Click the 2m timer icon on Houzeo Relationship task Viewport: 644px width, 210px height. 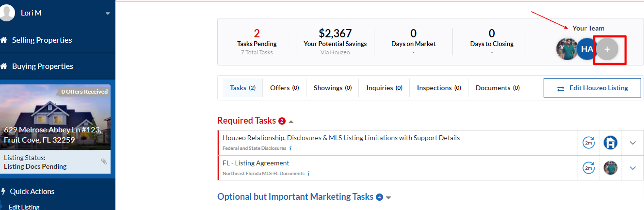588,143
